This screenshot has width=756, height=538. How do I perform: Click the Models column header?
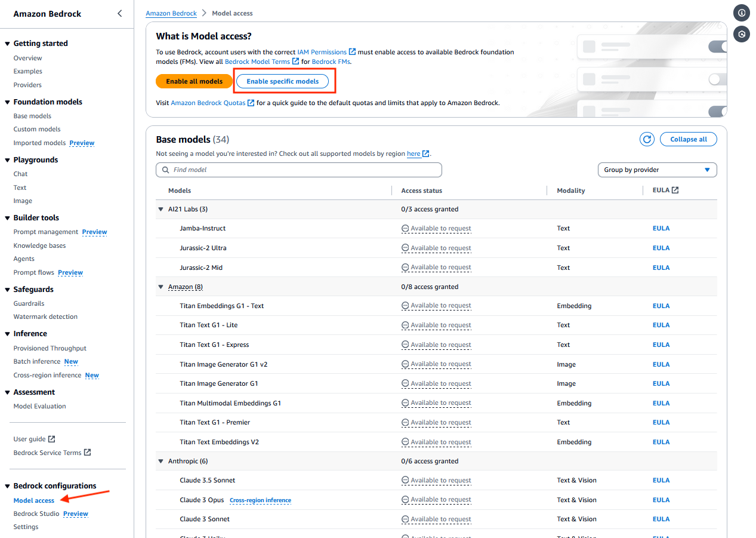tap(180, 190)
